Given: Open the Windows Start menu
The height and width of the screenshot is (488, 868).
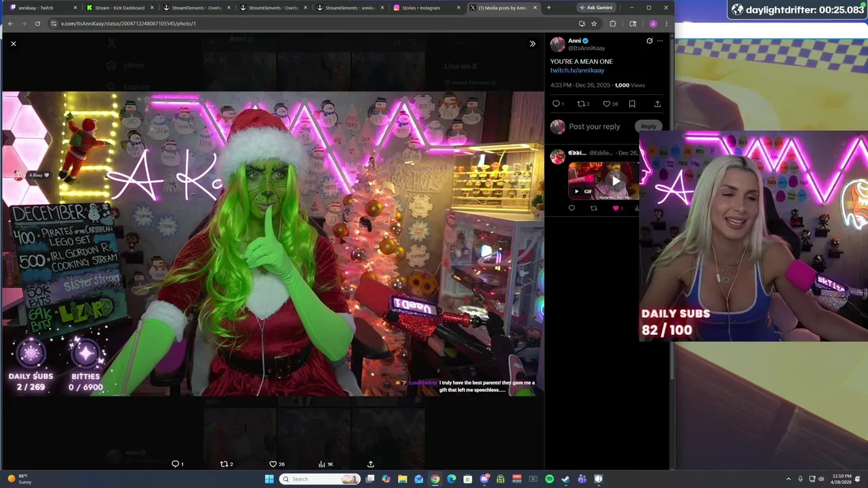Looking at the screenshot, I should [x=269, y=479].
